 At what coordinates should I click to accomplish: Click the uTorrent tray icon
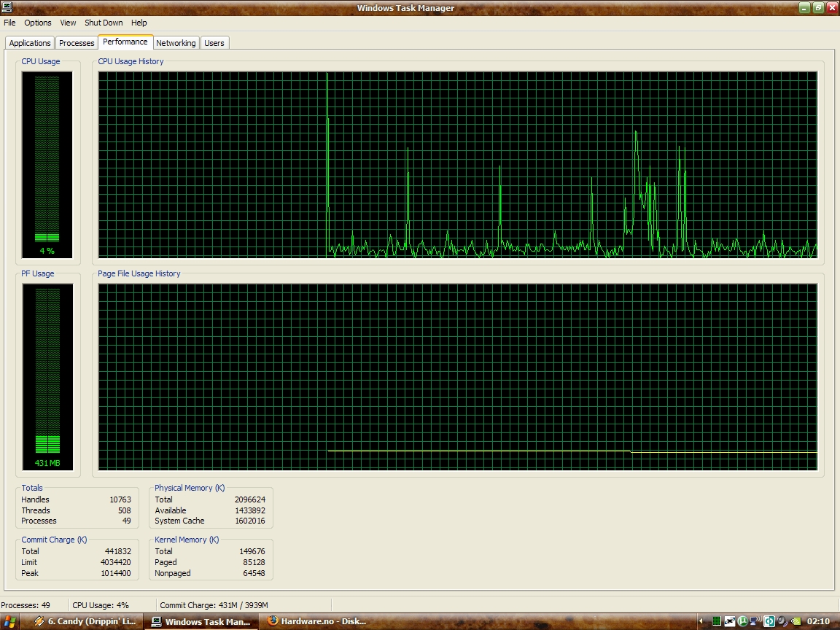click(743, 621)
